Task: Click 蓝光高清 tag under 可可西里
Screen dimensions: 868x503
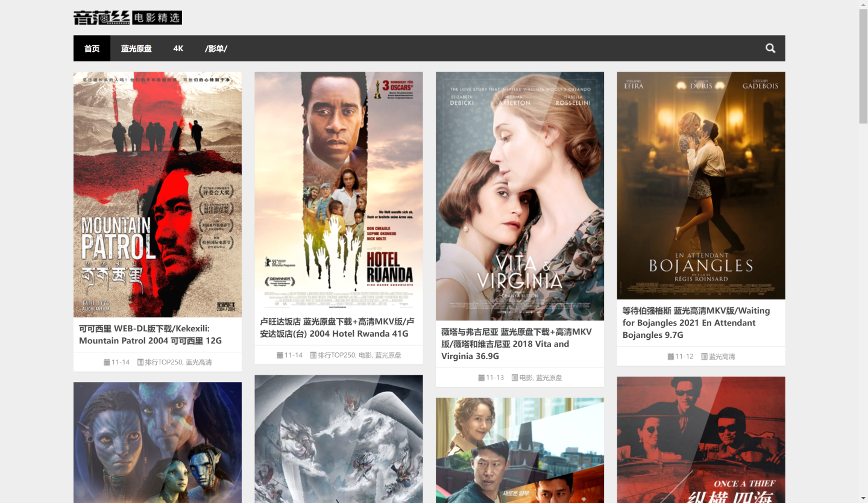Action: point(199,363)
